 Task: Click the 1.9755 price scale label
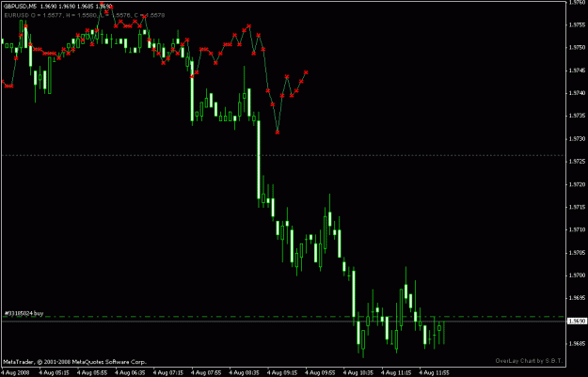[577, 24]
